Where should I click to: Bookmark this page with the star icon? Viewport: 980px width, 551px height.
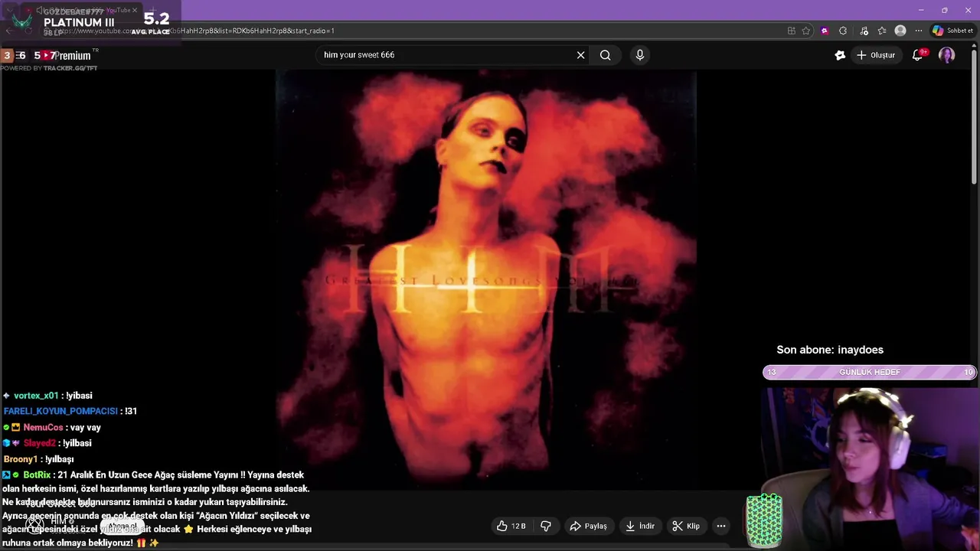point(806,31)
